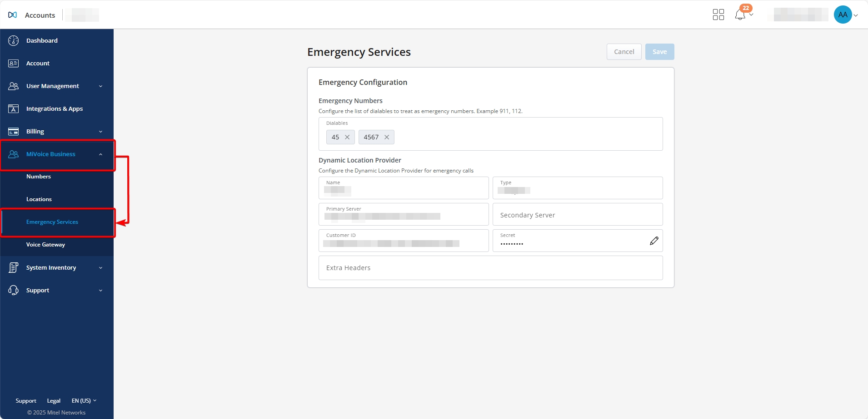Expand the System Inventory chevron

[x=100, y=268]
